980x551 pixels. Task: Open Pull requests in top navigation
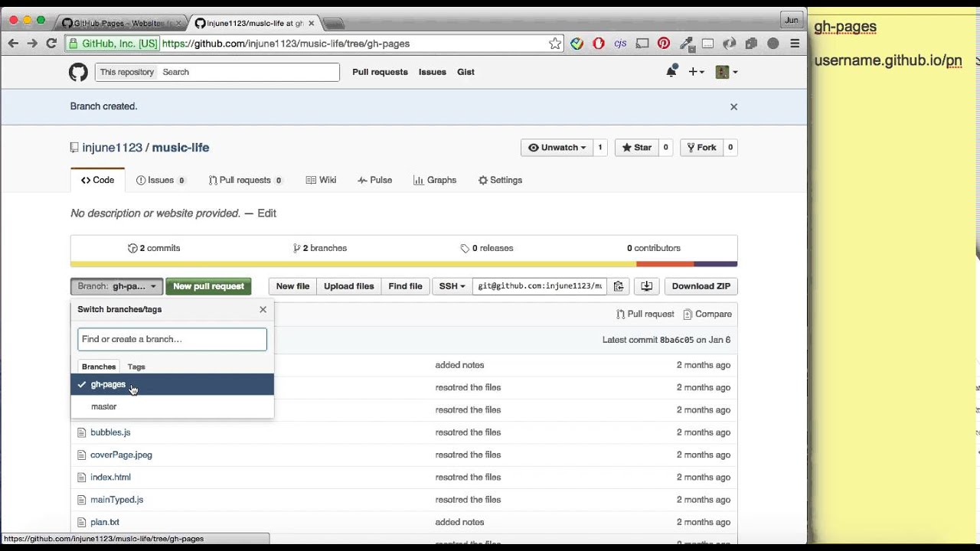click(380, 72)
